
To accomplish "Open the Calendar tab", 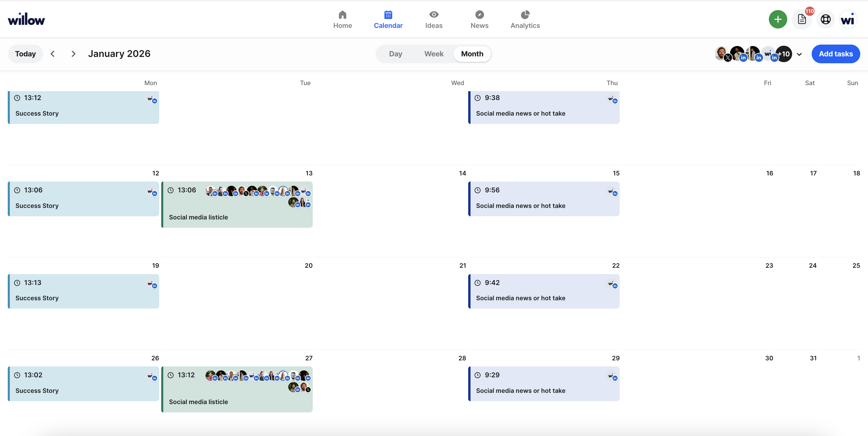I will pos(388,20).
